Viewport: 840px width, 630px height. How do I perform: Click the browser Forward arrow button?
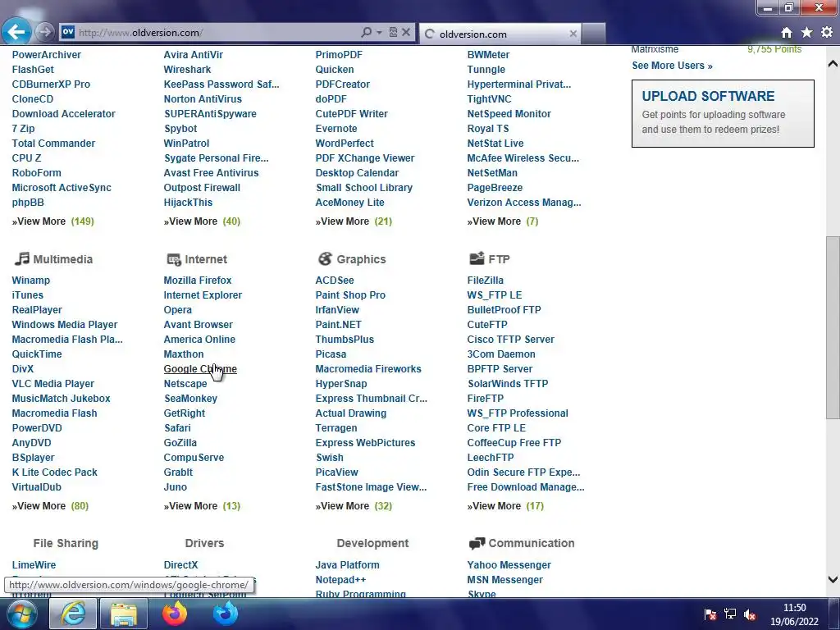point(45,32)
